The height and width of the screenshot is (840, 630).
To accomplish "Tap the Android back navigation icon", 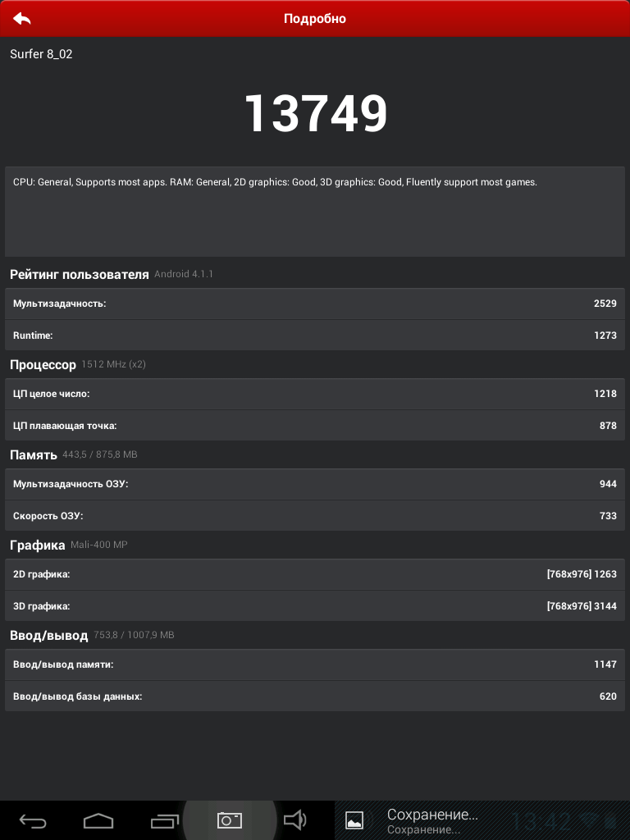I will [x=33, y=820].
